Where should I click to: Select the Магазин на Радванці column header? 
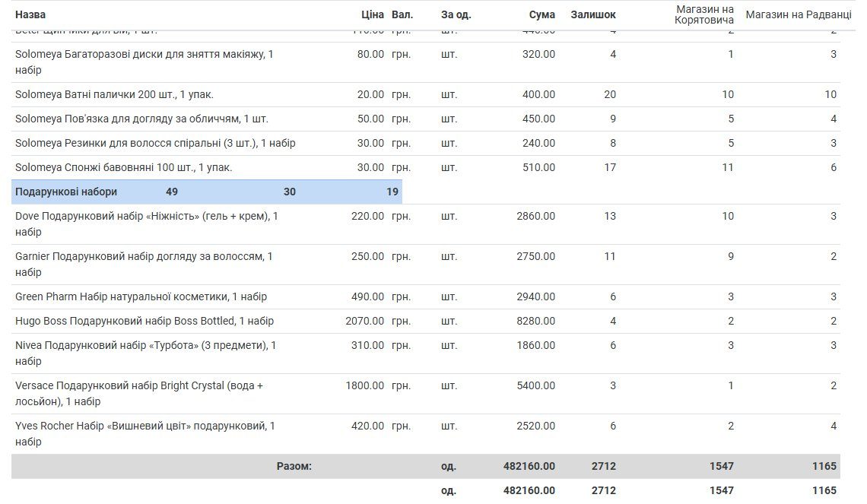(799, 15)
